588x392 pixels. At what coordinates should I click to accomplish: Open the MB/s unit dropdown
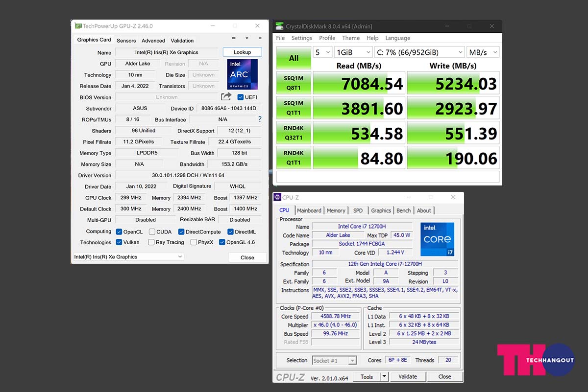point(483,52)
